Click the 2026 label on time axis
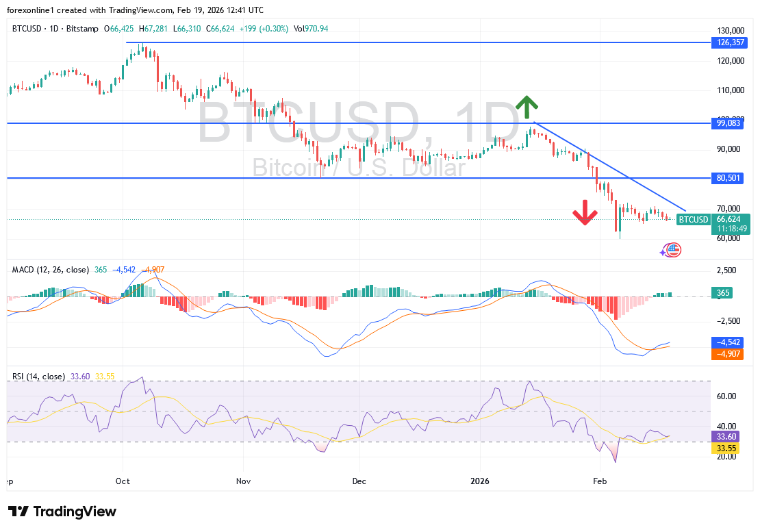This screenshot has height=532, width=760. coord(479,481)
